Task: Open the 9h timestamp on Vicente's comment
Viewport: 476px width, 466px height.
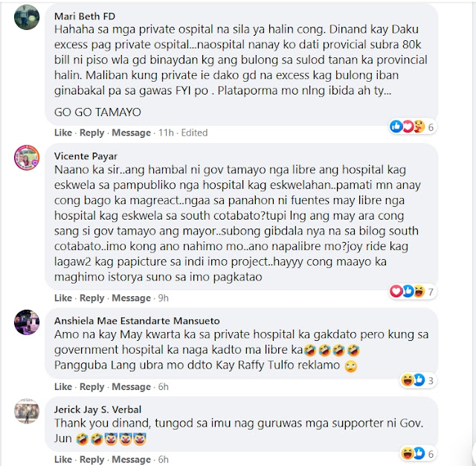Action: point(164,298)
